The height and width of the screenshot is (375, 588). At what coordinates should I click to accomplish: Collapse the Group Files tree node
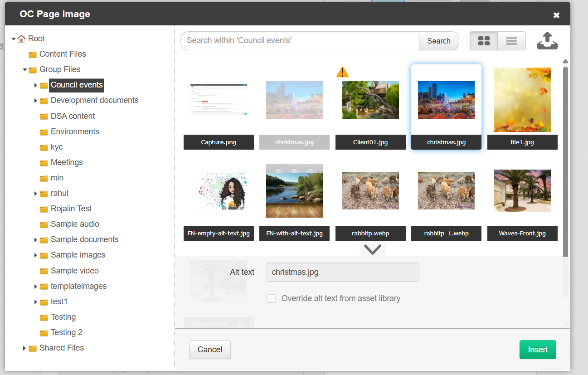coord(24,69)
